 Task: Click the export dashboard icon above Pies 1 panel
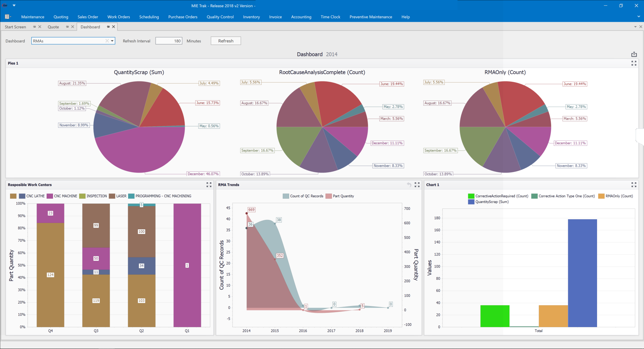tap(634, 54)
